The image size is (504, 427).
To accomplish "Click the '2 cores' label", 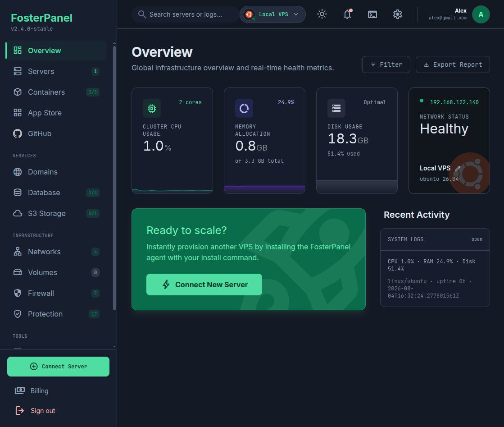I will 190,102.
